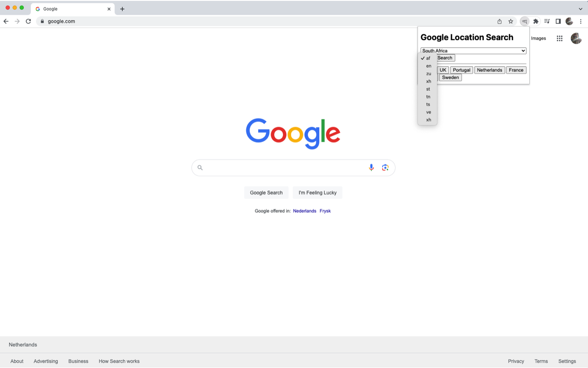Viewport: 588px width, 368px height.
Task: Open the Business footer link
Action: (x=78, y=361)
